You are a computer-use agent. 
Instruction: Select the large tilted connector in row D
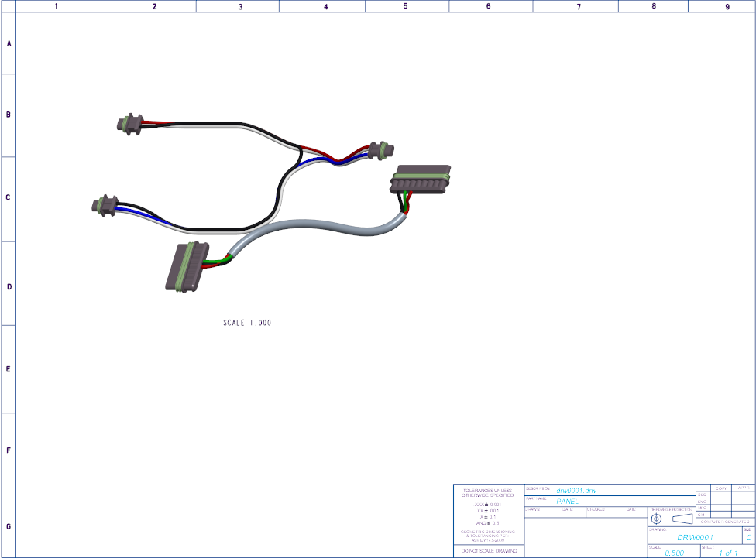pos(187,267)
